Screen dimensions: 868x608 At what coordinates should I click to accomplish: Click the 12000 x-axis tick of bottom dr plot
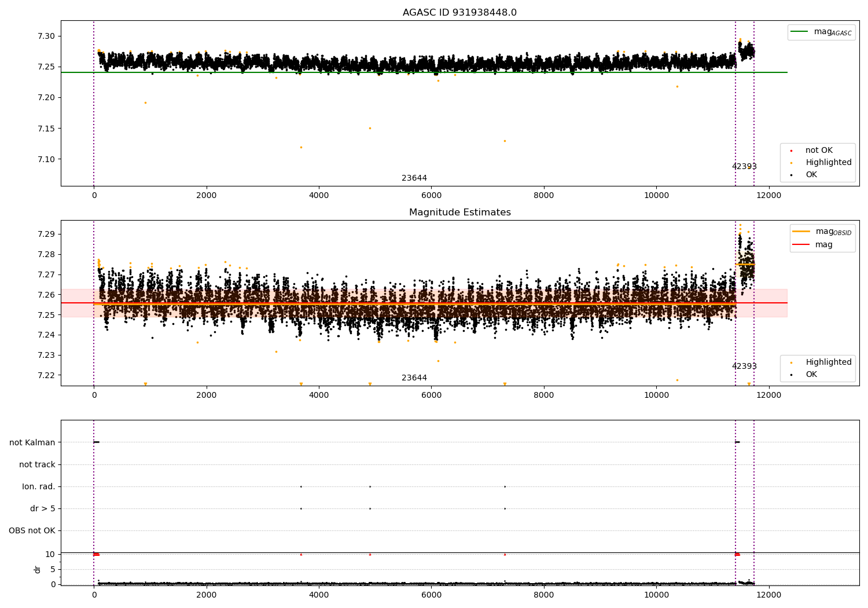click(768, 595)
